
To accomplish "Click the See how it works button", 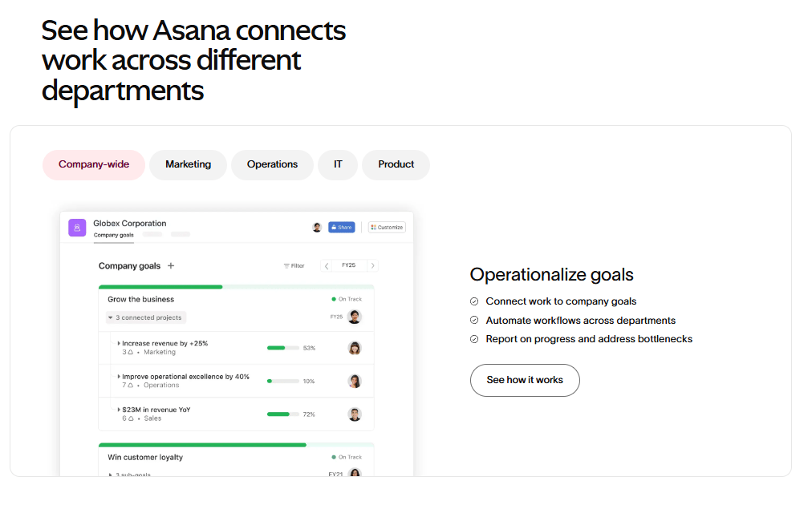I will (525, 380).
